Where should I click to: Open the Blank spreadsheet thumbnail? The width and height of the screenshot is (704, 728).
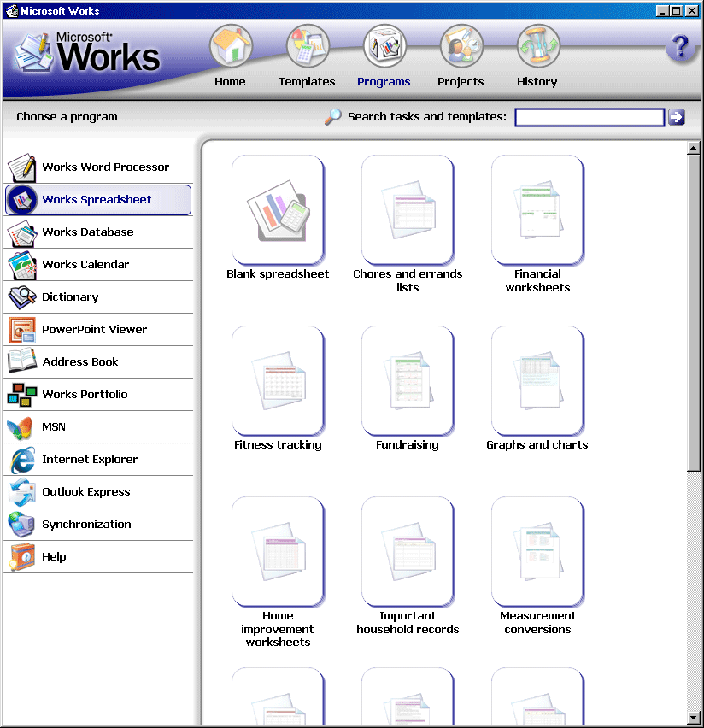[278, 210]
